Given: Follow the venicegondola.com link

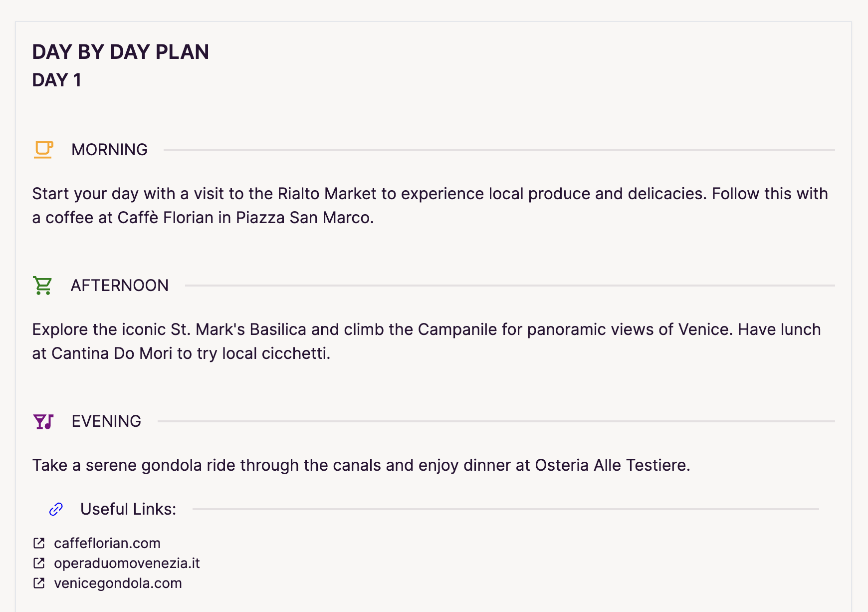Looking at the screenshot, I should 118,583.
